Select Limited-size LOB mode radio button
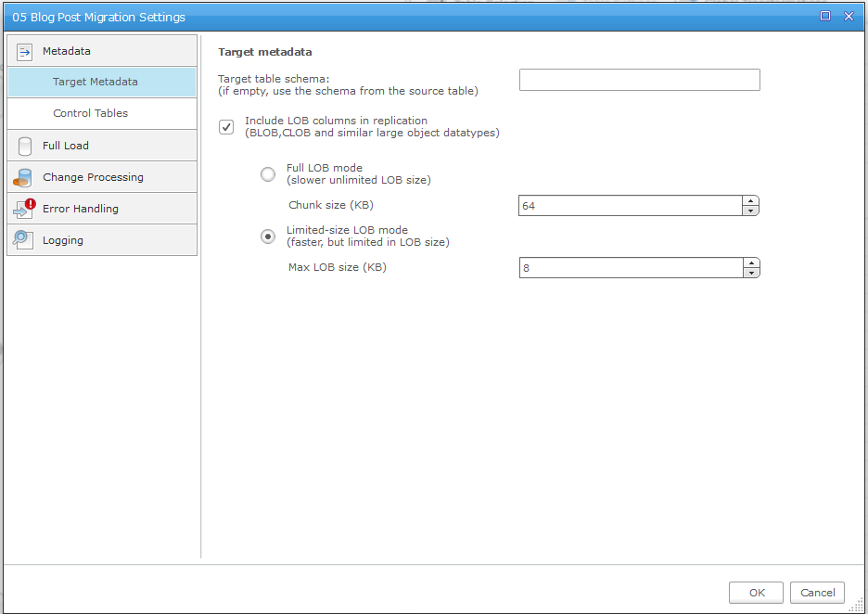 coord(268,237)
